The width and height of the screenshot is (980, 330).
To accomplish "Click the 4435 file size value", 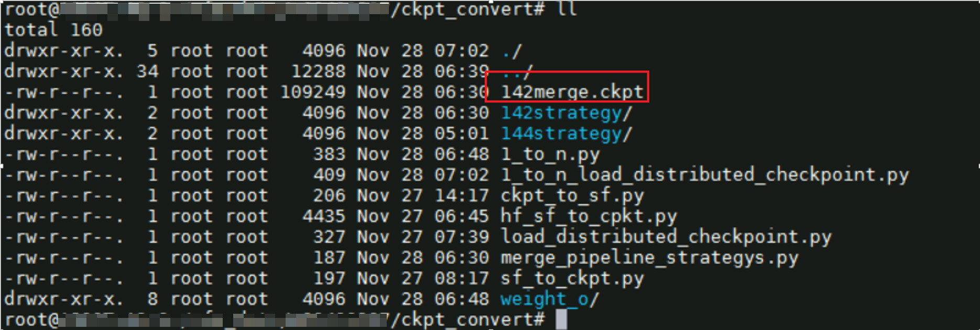I will click(324, 216).
